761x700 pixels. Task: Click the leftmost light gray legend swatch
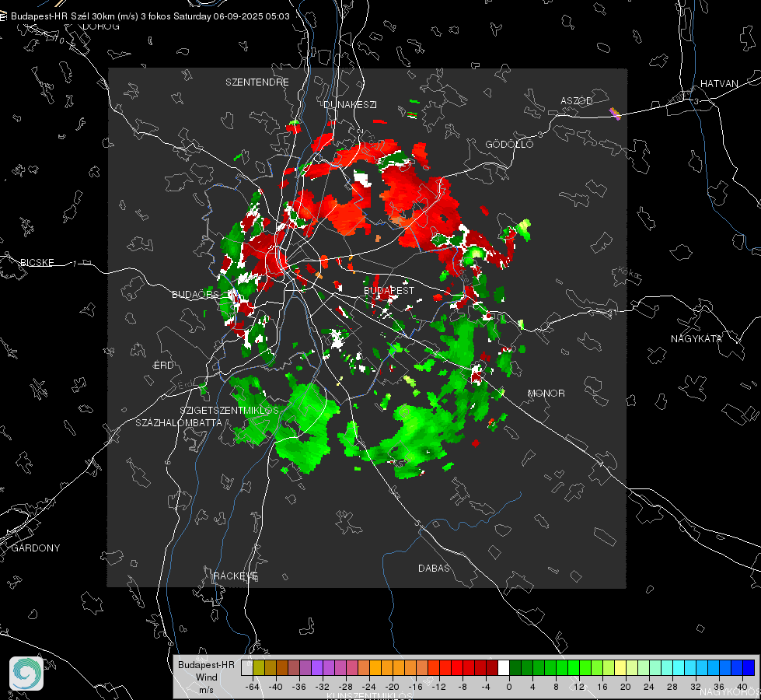[x=247, y=668]
